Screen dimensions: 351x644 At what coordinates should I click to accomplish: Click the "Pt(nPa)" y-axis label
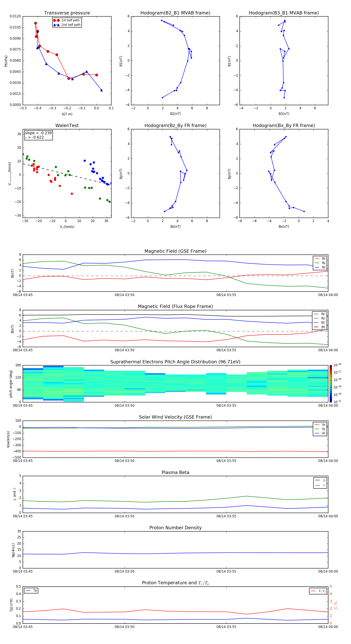coord(6,61)
